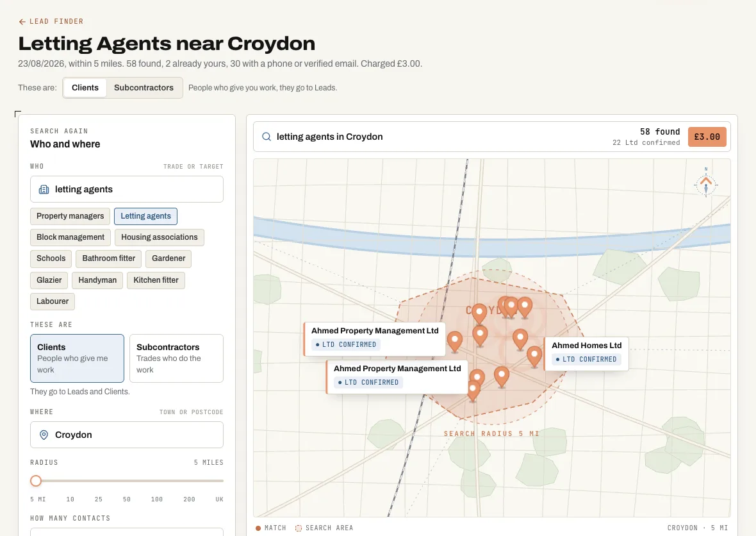This screenshot has width=756, height=536.
Task: Go back to Lead Finder
Action: [x=51, y=21]
